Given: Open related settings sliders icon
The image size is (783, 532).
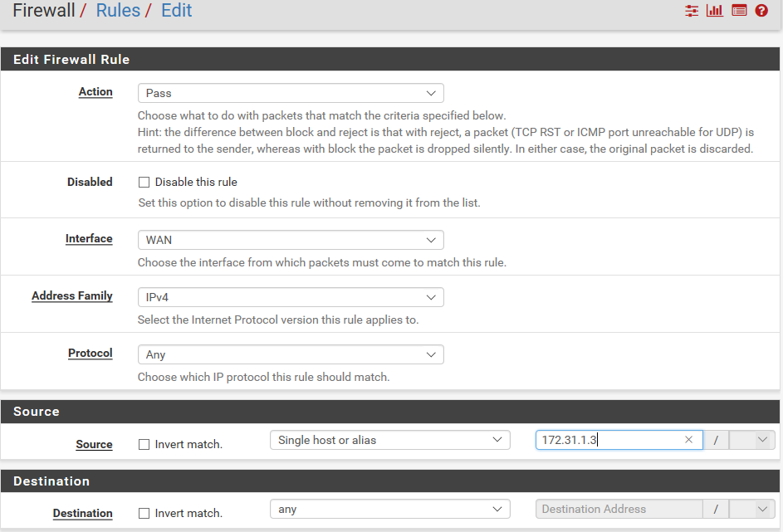Looking at the screenshot, I should tap(692, 11).
